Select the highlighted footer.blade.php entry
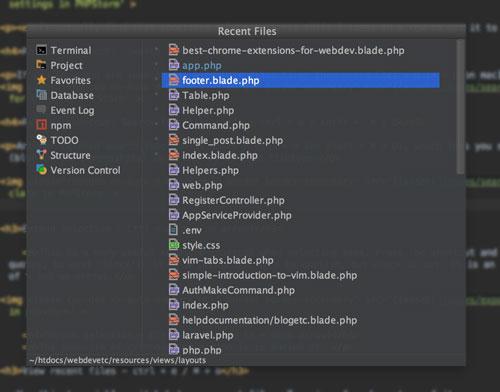 tap(301, 80)
